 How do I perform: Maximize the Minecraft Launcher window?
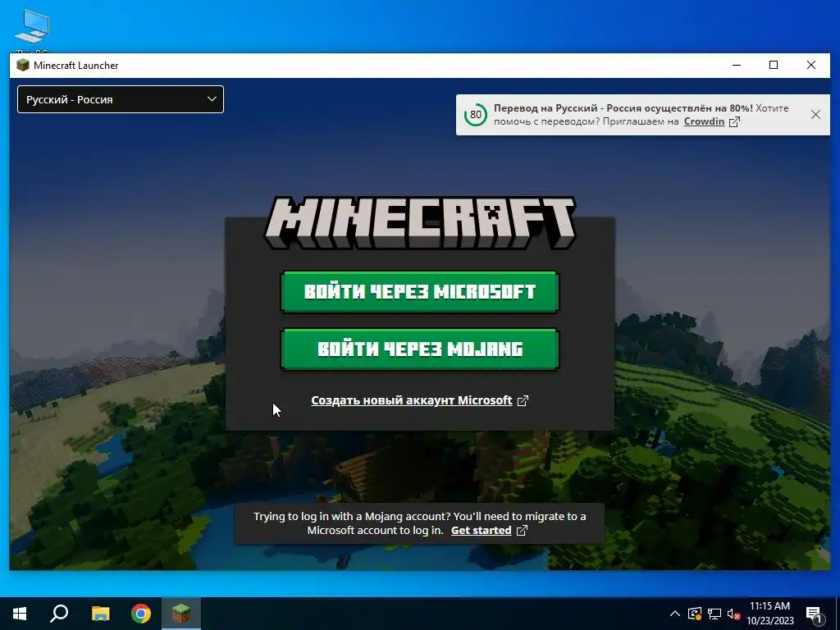pos(774,66)
